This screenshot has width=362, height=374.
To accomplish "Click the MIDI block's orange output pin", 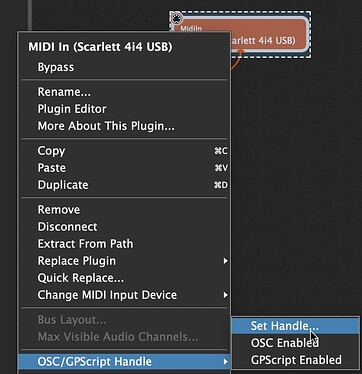I will [x=240, y=52].
